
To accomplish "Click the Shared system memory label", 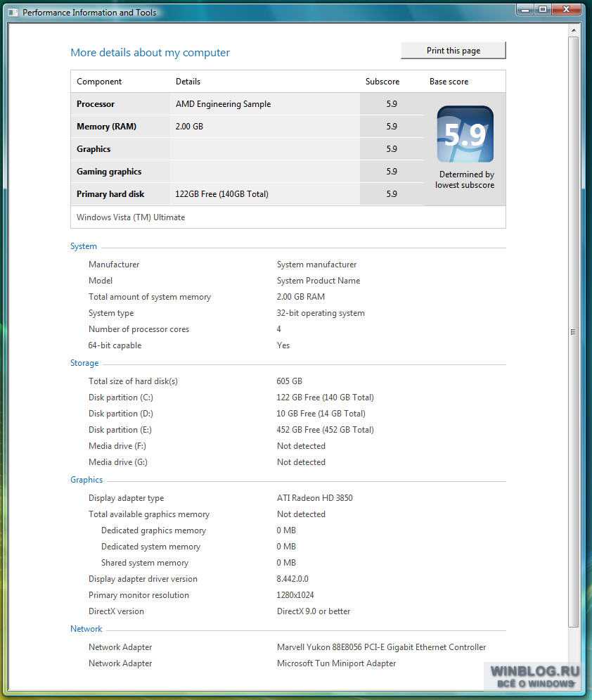I will tap(145, 563).
